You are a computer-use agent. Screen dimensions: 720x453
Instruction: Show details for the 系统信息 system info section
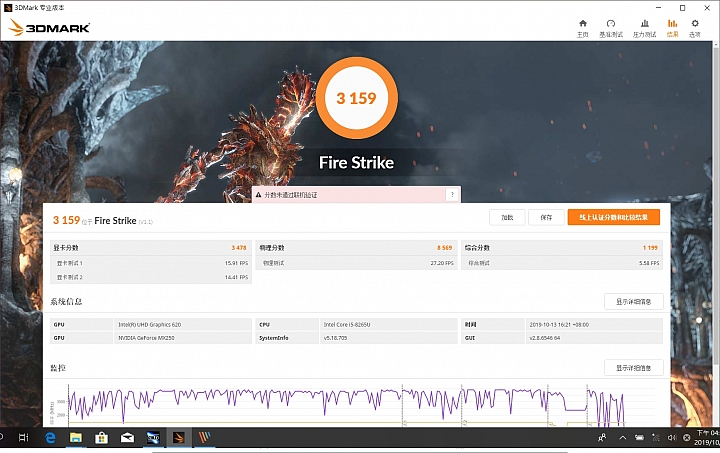(x=634, y=302)
